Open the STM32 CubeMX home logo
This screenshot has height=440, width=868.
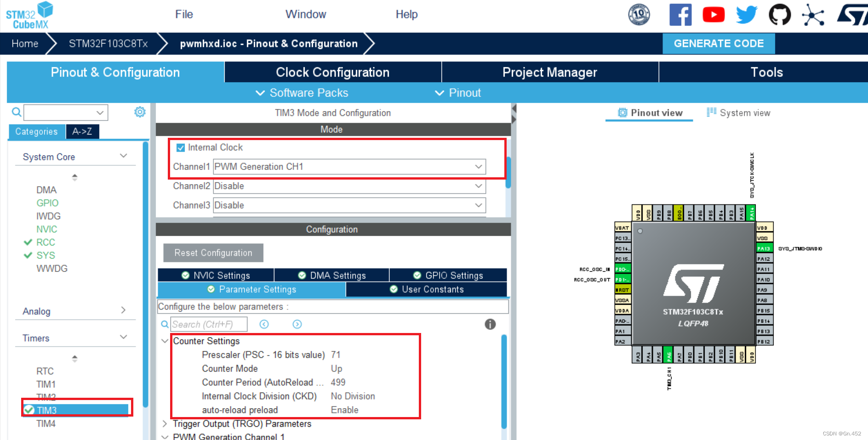[29, 16]
